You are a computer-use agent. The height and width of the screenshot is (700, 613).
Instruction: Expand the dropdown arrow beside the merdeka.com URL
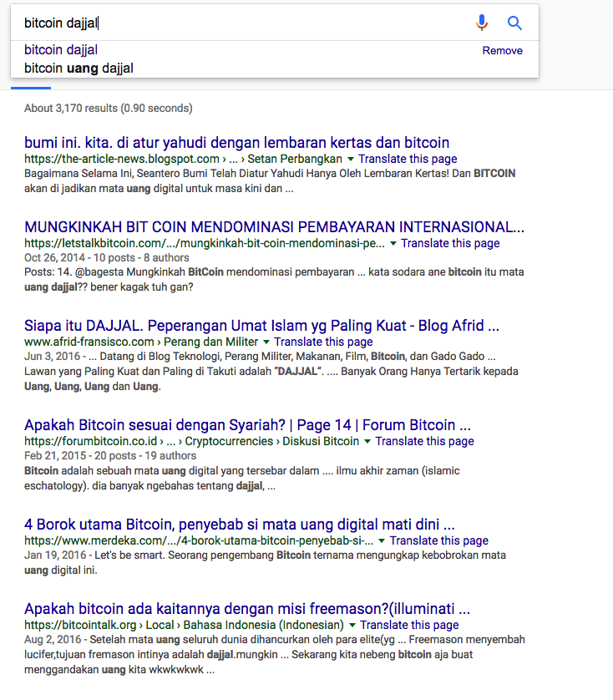point(382,540)
